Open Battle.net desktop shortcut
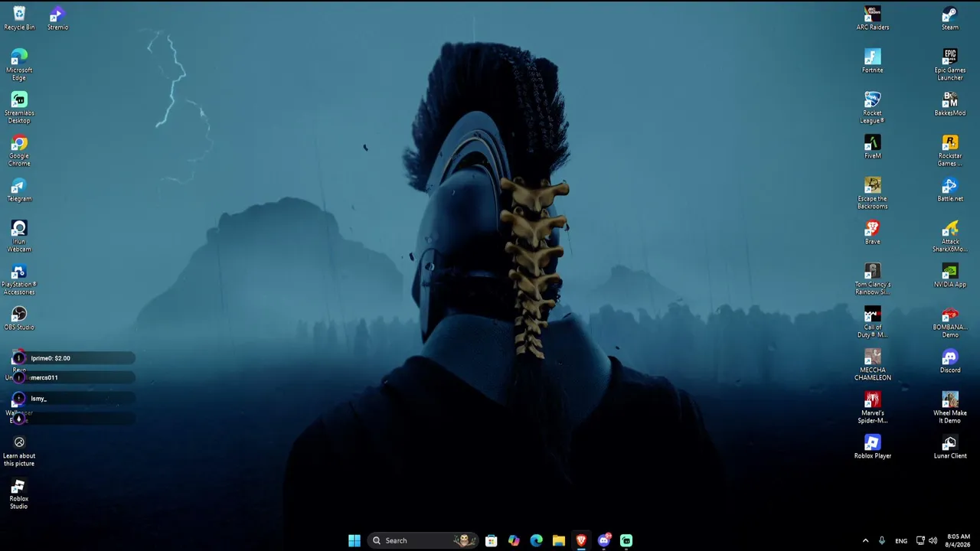Image resolution: width=980 pixels, height=551 pixels. click(x=950, y=190)
